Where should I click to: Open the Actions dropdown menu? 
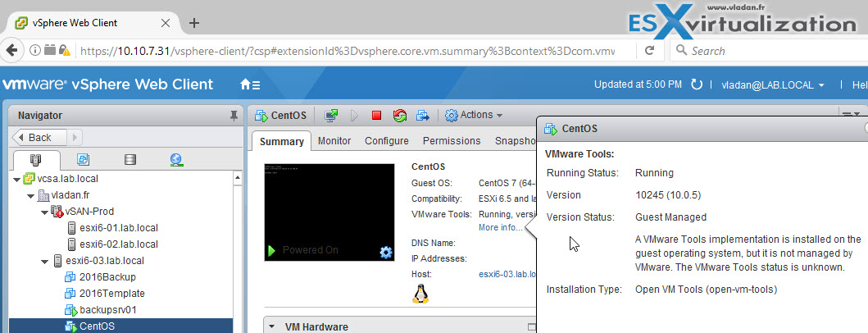pos(474,116)
